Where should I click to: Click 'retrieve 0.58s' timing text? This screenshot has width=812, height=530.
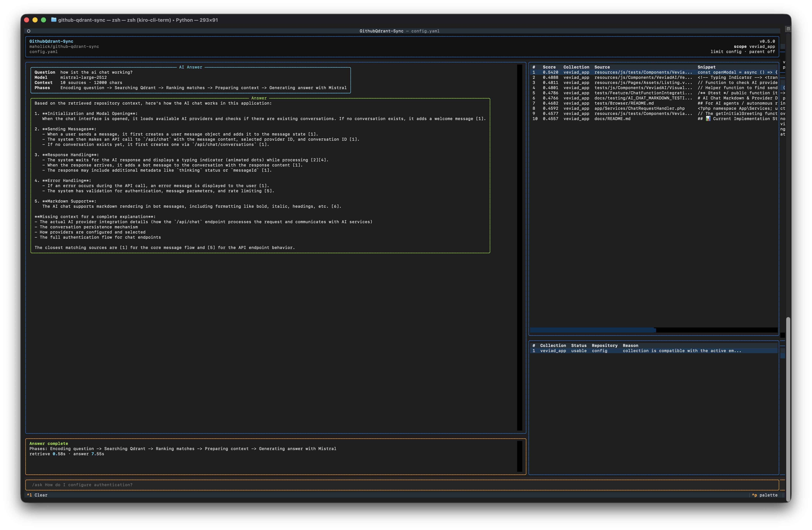(47, 454)
